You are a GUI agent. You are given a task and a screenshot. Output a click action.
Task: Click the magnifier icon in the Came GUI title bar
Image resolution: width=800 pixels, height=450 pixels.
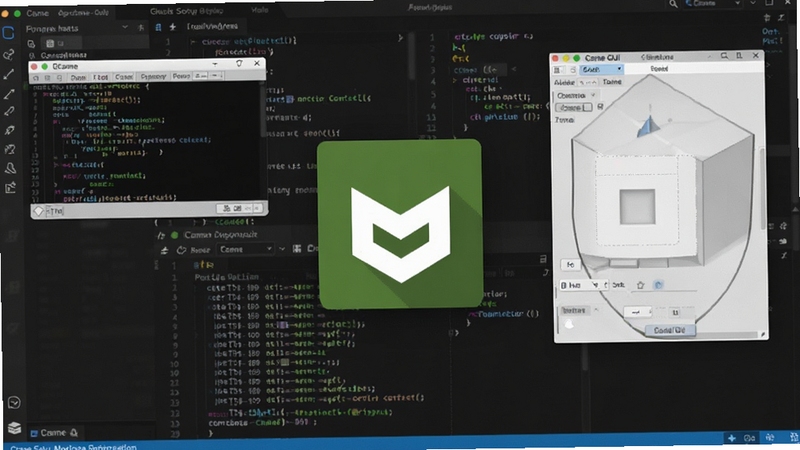724,56
